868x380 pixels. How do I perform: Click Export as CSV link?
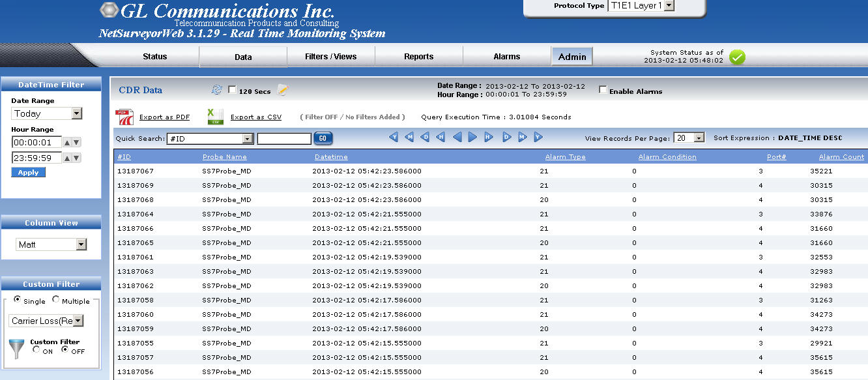(256, 117)
